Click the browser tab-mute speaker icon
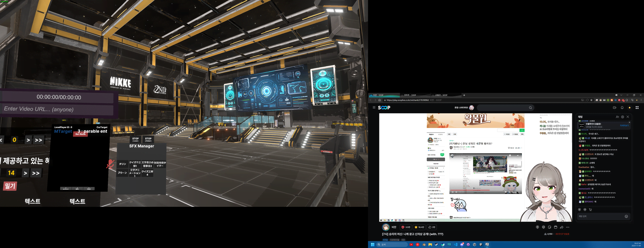644x248 pixels. click(616, 95)
